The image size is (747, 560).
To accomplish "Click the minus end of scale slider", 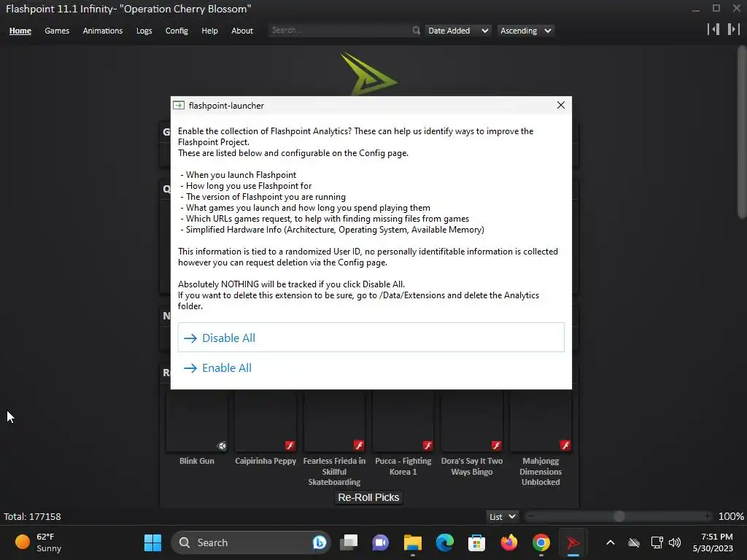I will click(x=530, y=516).
